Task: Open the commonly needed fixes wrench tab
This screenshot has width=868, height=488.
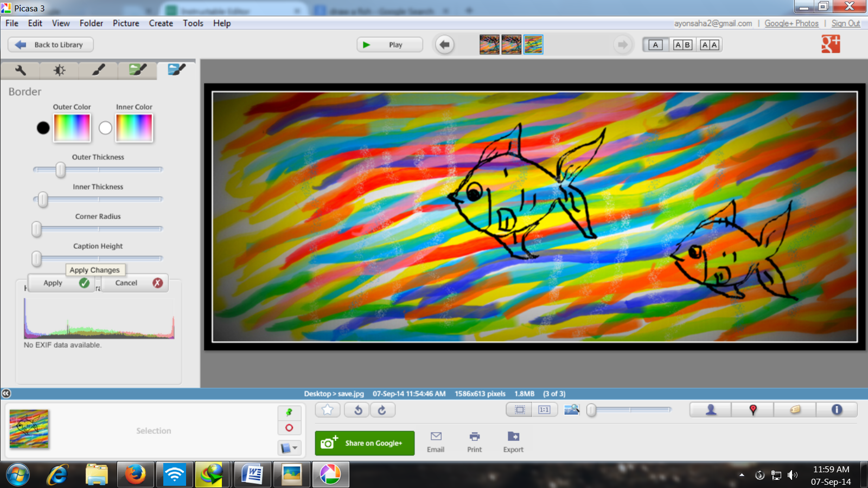Action: 21,70
